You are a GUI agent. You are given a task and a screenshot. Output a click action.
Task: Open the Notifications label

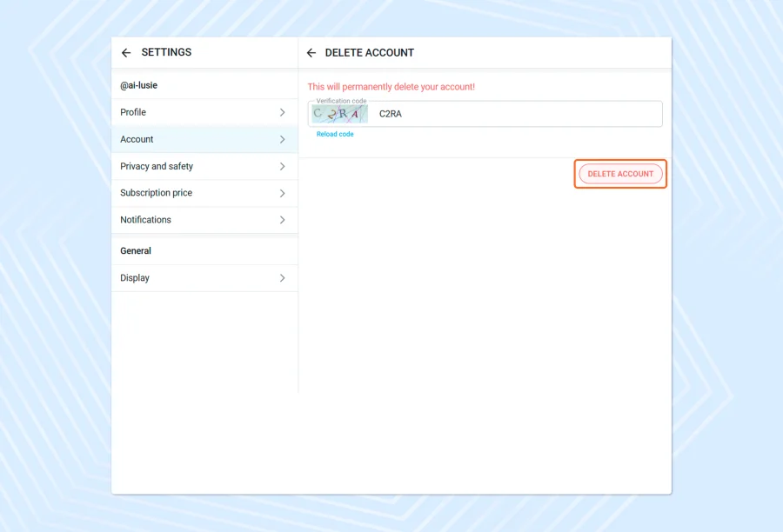pos(145,220)
